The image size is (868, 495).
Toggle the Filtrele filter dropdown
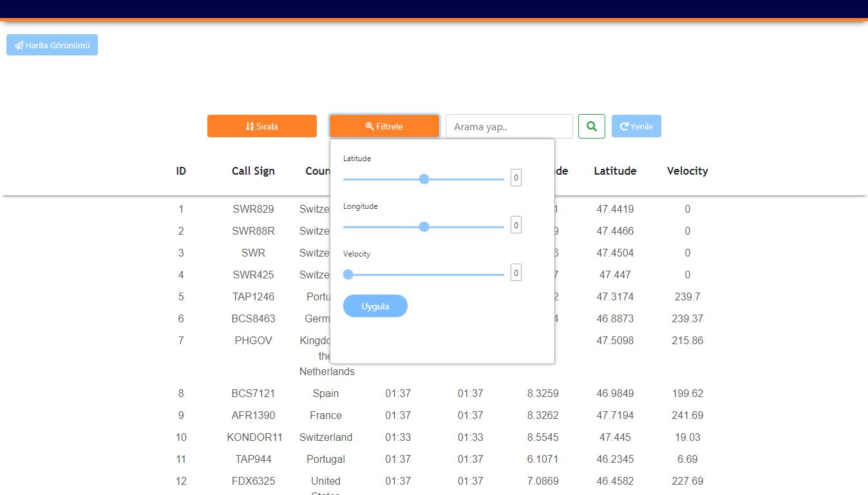pos(384,126)
